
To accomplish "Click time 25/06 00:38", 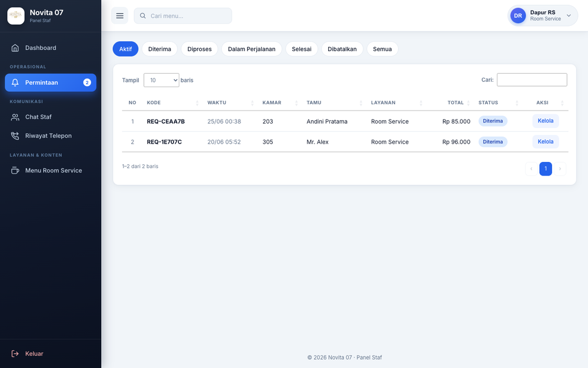I will click(224, 121).
